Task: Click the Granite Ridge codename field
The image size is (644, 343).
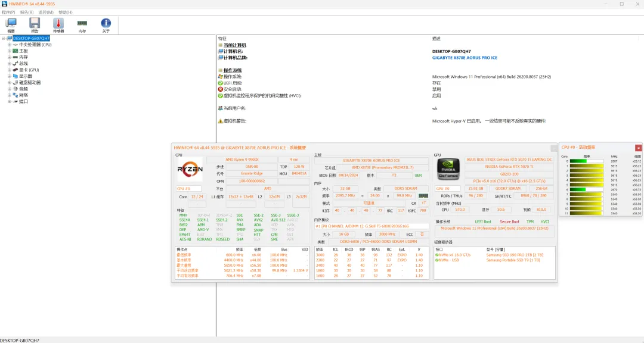Action: [252, 173]
